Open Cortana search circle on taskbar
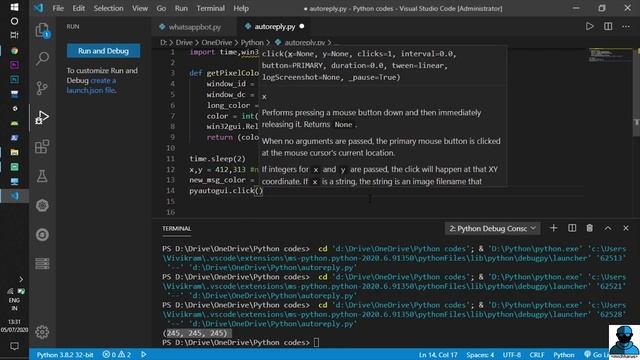Viewport: 640px width, 360px height. click(14, 21)
